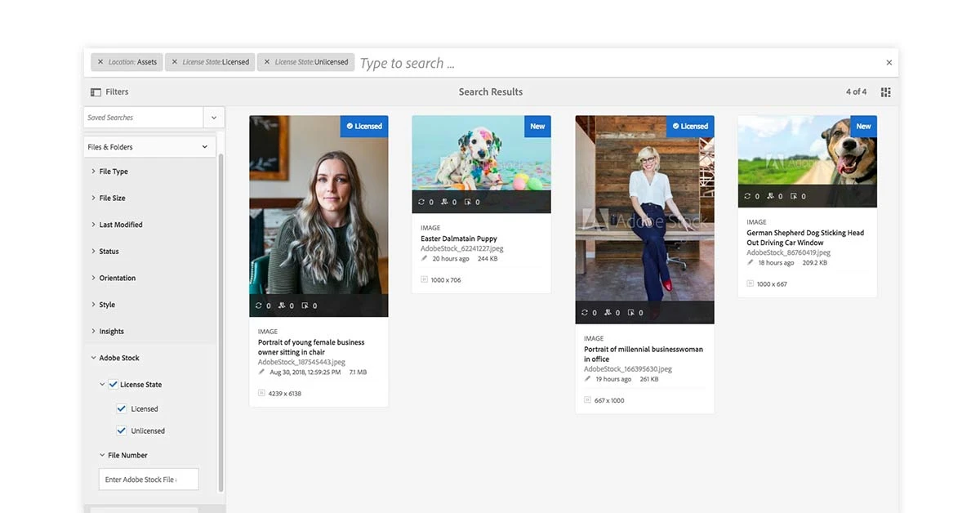Click the Enter Adobe Stock File Number field
The image size is (980, 513).
[x=148, y=480]
